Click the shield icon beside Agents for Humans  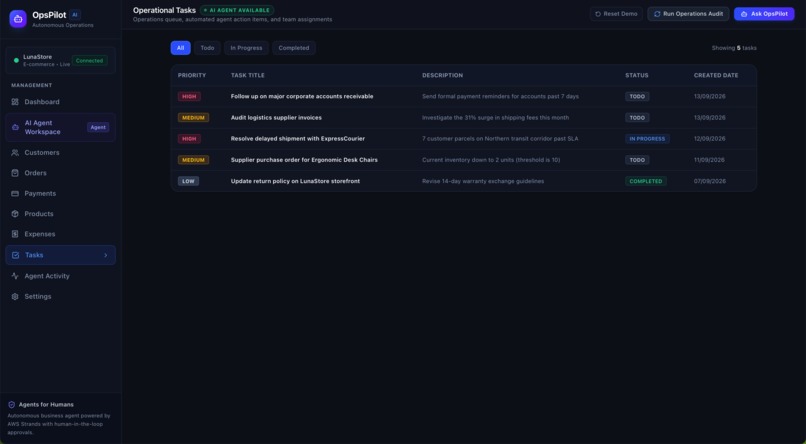tap(12, 404)
